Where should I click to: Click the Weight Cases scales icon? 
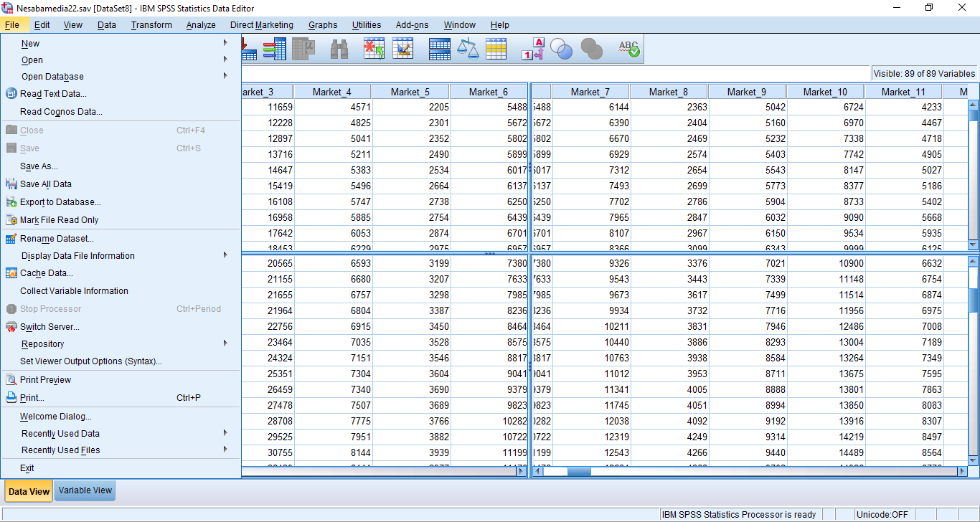pyautogui.click(x=468, y=49)
